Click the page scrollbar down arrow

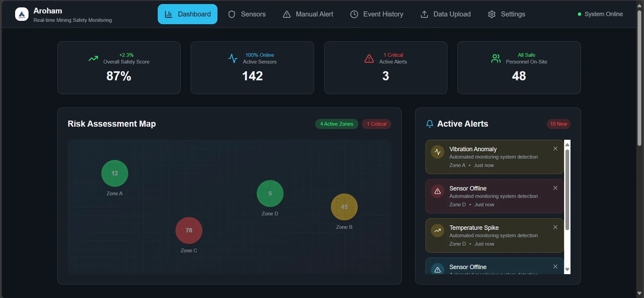(x=640, y=293)
